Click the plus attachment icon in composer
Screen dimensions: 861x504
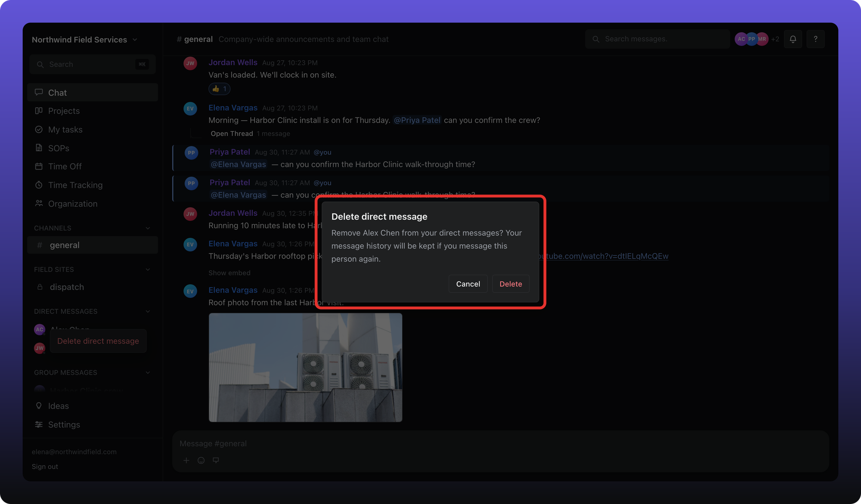186,461
